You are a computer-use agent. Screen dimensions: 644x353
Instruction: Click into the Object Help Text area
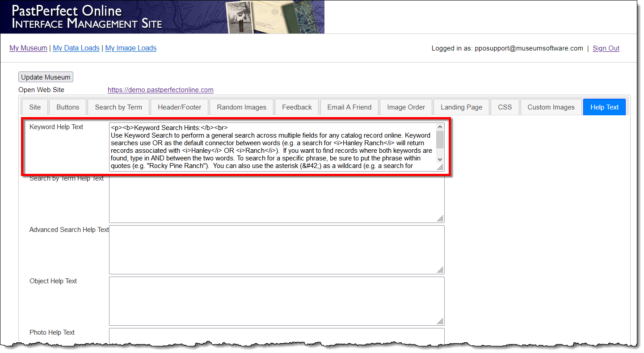click(276, 301)
